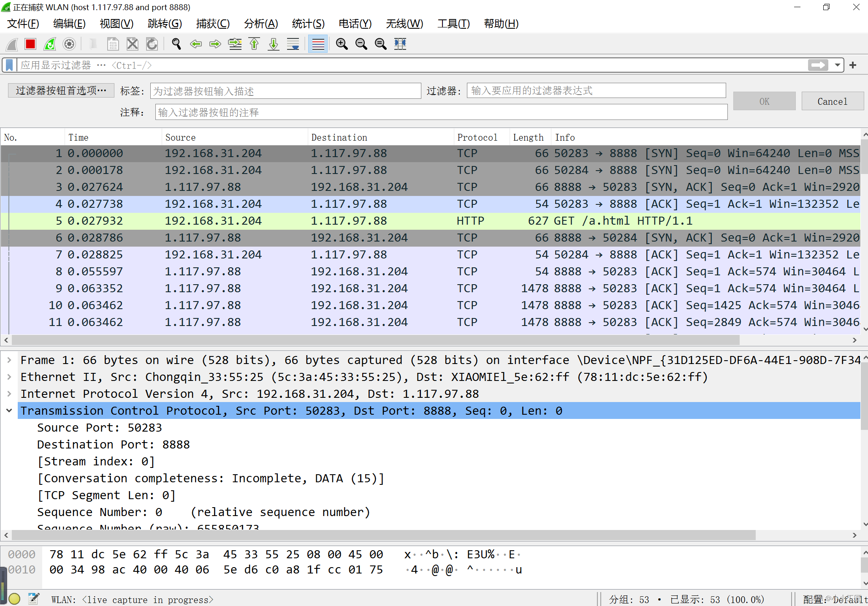This screenshot has height=606, width=868.
Task: Jump to last packet icon
Action: tap(274, 44)
